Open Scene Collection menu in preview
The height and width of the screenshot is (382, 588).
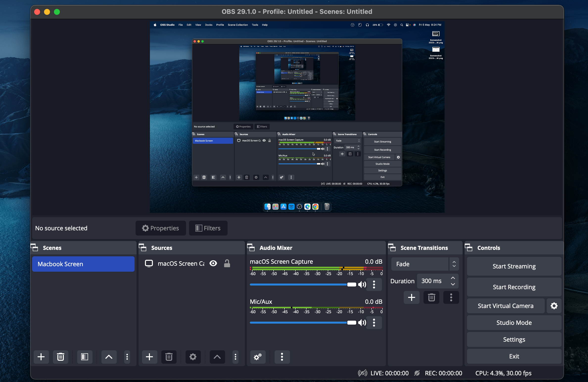pos(238,25)
